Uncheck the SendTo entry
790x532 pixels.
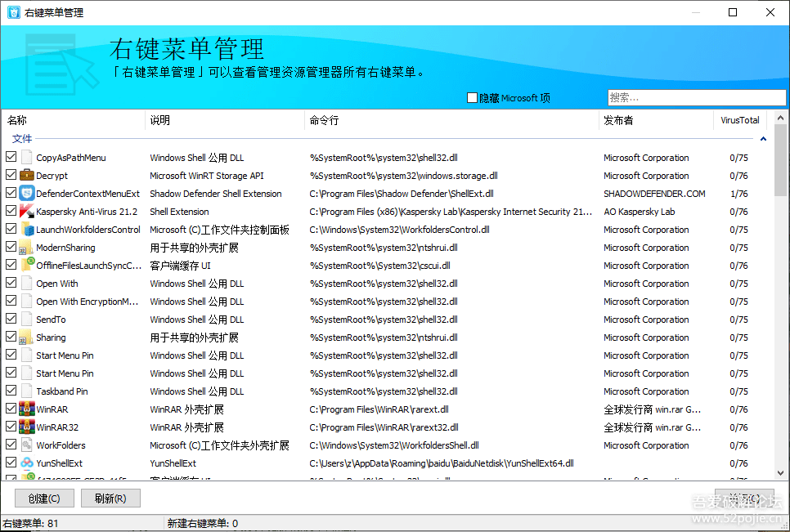(11, 319)
